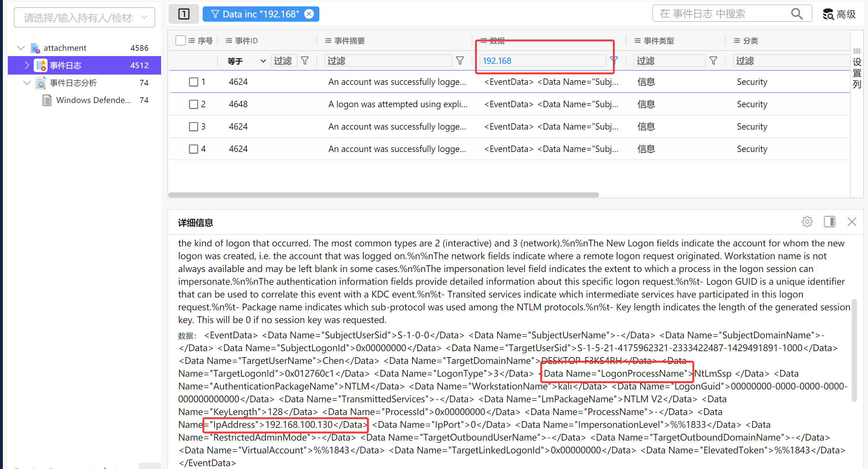The height and width of the screenshot is (469, 868).
Task: Check the box for row 1
Action: 193,82
